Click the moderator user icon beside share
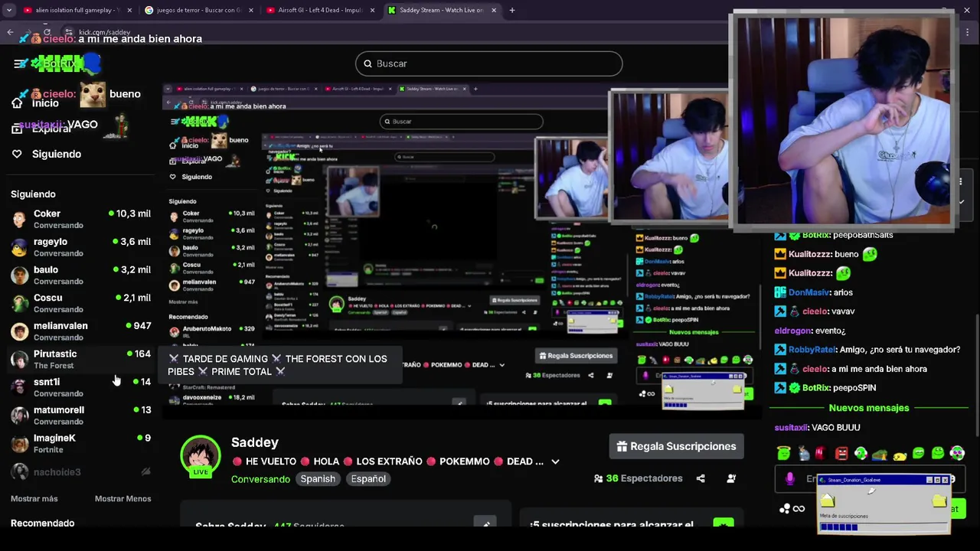980x551 pixels. tap(731, 478)
